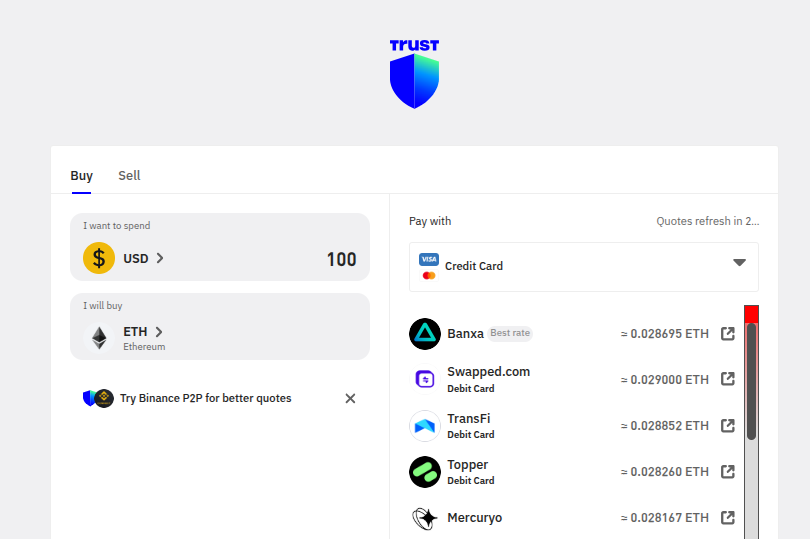Image resolution: width=810 pixels, height=539 pixels.
Task: Open Try Binance P2P for better quotes
Action: 206,398
